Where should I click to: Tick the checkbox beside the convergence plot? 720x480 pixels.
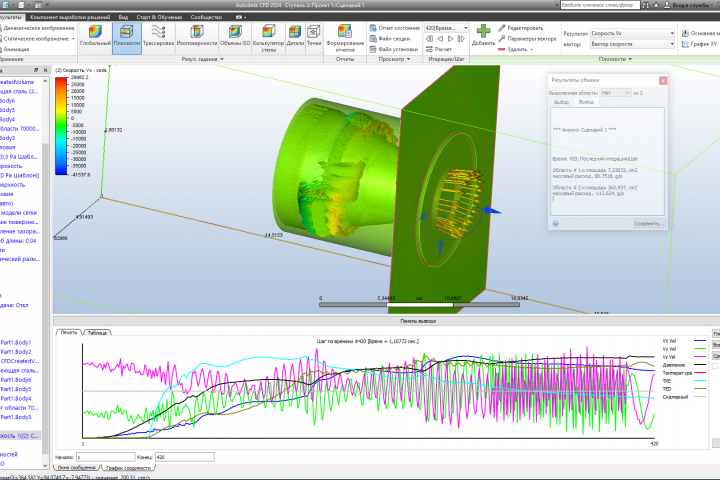coord(714,366)
